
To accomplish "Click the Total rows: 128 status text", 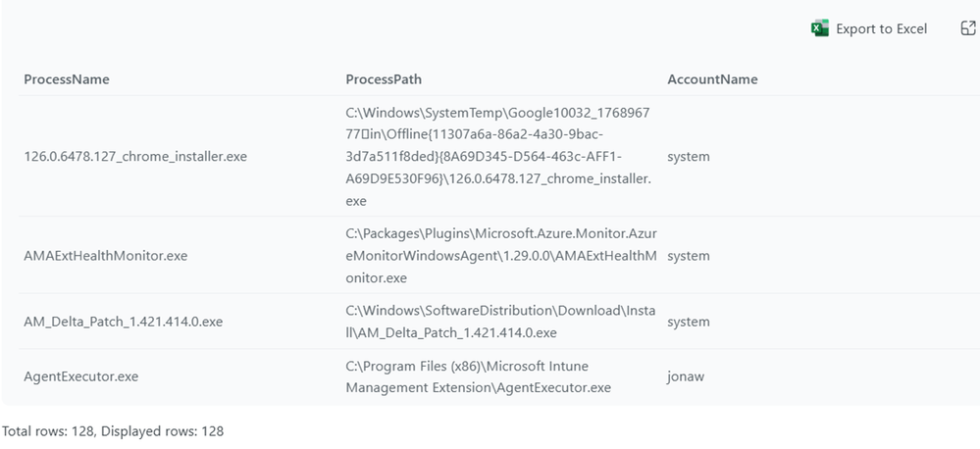I will [113, 431].
